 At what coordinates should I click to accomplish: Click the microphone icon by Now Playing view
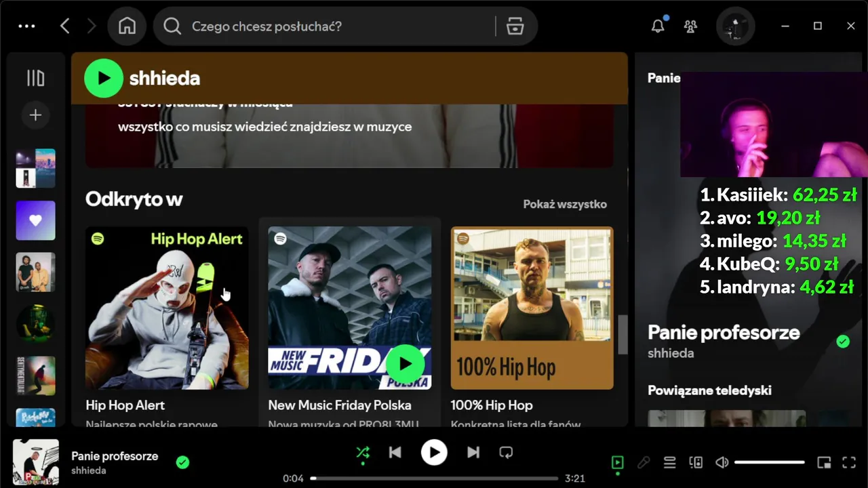(x=644, y=462)
